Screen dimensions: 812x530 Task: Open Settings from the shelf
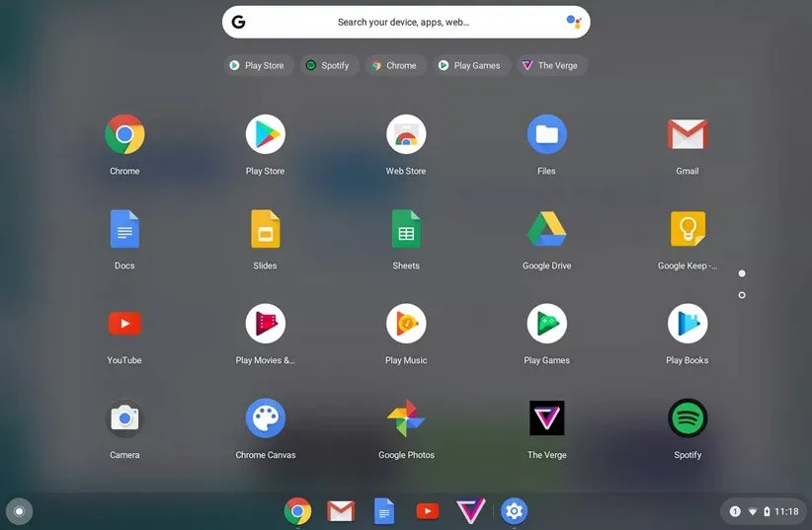pos(514,510)
